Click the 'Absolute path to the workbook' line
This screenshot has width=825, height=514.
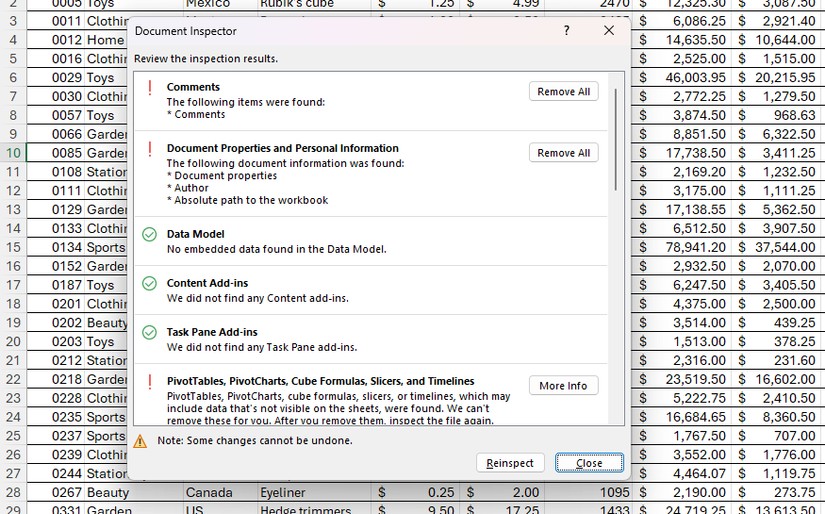[x=247, y=200]
